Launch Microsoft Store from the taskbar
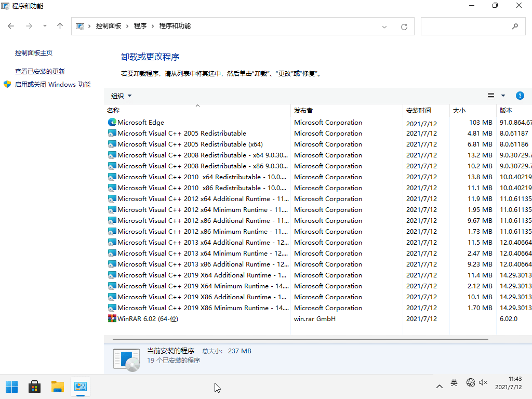532x399 pixels. [34, 387]
